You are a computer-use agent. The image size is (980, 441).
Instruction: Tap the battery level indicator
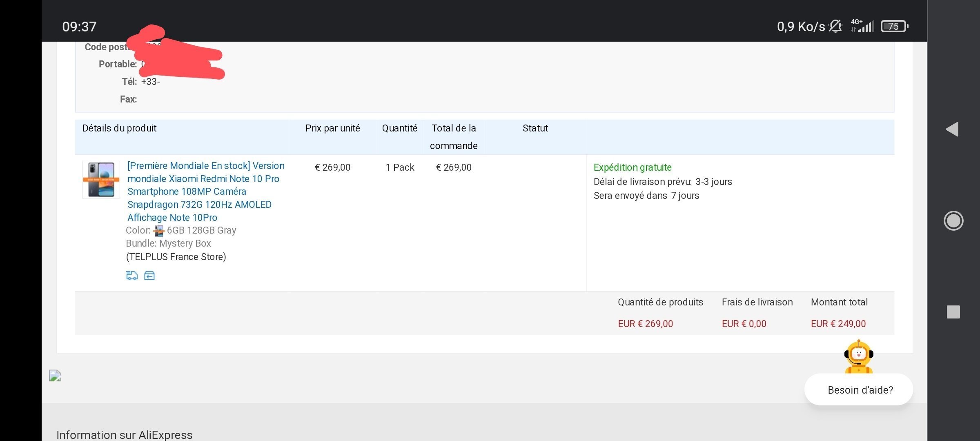(x=893, y=26)
